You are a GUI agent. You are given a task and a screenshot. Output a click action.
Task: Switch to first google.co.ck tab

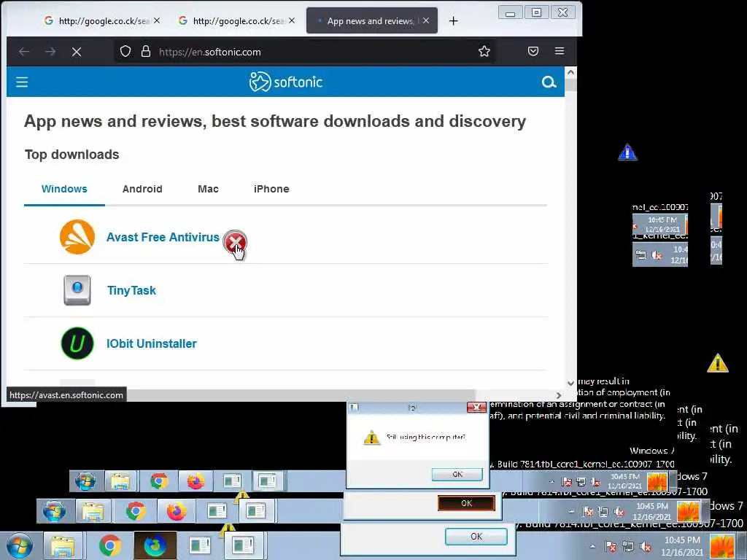coord(102,21)
